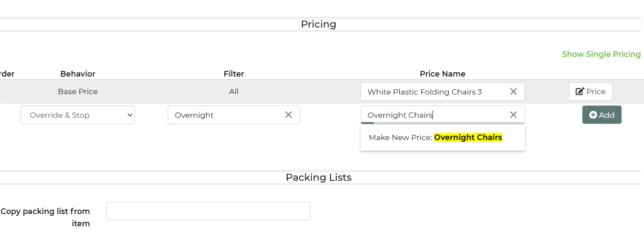Click the plus icon on the Add button
Viewport: 644px width, 232px height.
point(593,115)
